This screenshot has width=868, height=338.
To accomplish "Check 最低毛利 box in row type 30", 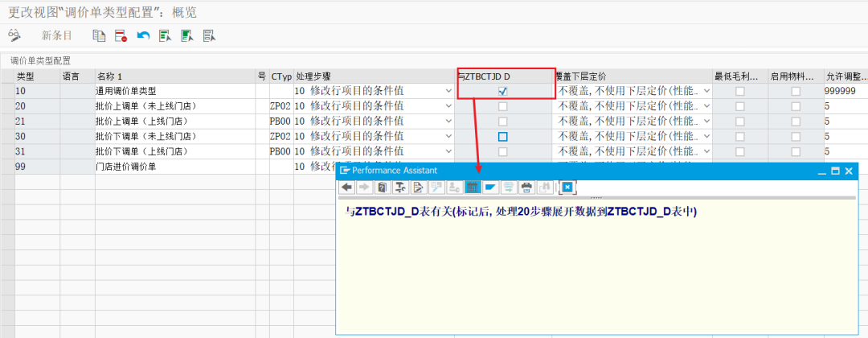I will coord(739,136).
